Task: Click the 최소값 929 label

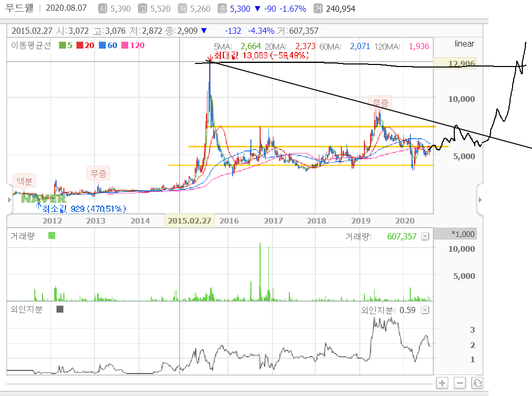Action: (84, 209)
